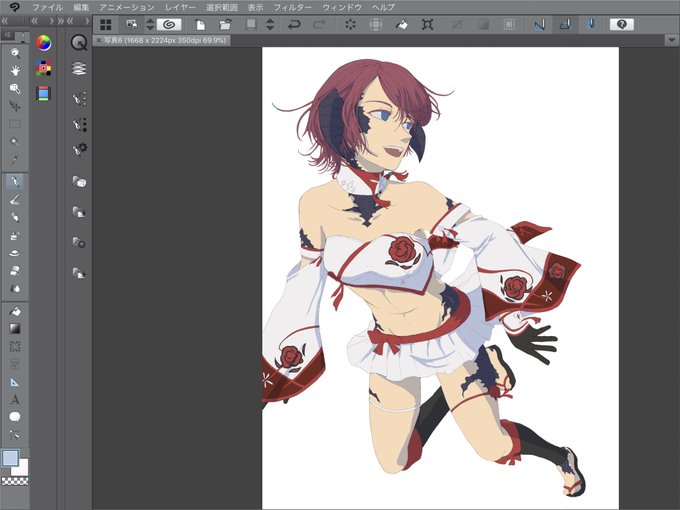Open the ウィンドウ menu
The width and height of the screenshot is (680, 510).
[x=342, y=7]
